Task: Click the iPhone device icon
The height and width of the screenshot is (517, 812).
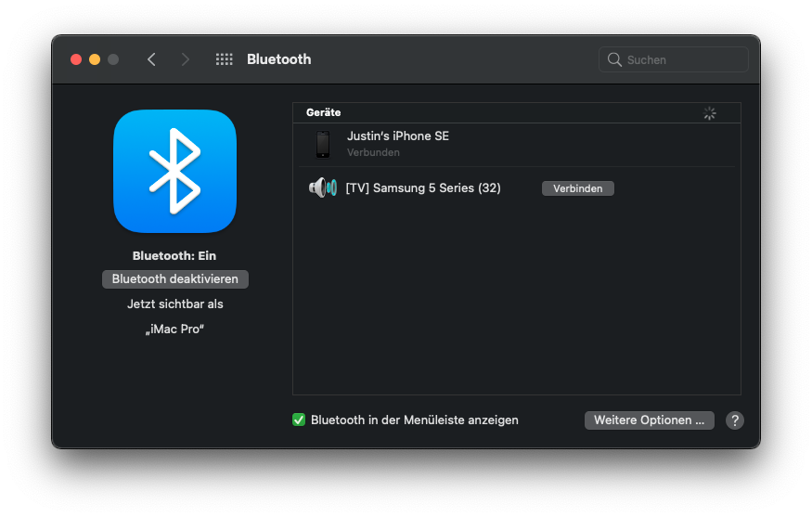Action: pyautogui.click(x=323, y=144)
